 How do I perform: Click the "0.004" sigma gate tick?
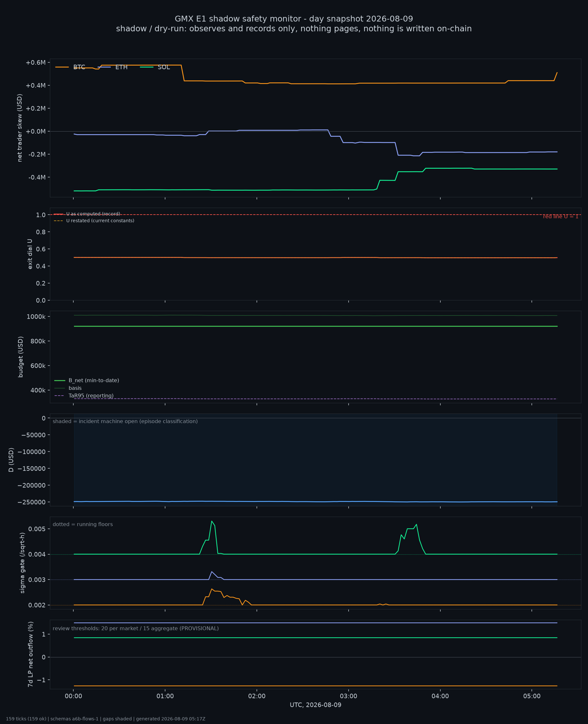click(37, 555)
